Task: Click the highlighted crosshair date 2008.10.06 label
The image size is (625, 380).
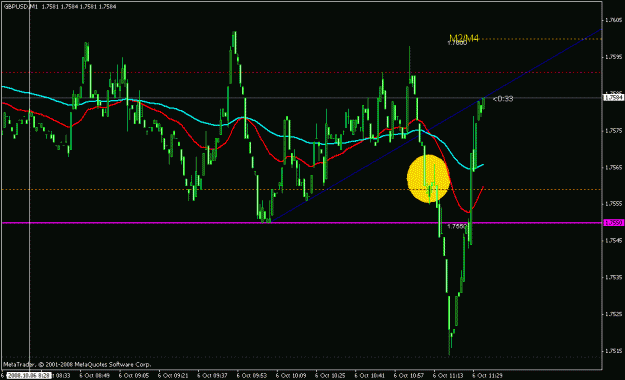Action: tap(29, 376)
